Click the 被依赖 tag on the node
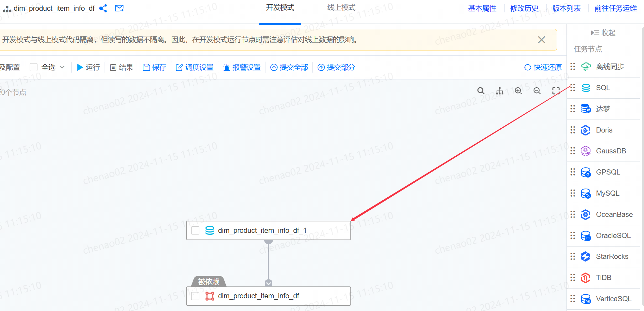The height and width of the screenshot is (311, 644). coord(208,281)
